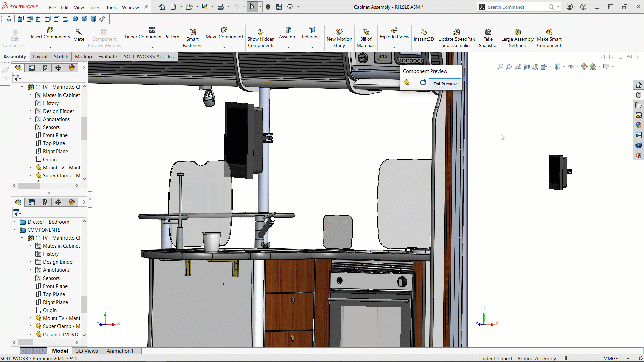Select the Mate tool
644x362 pixels.
point(79,35)
